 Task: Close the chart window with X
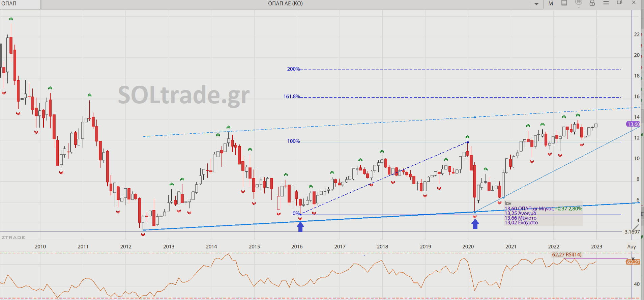(634, 2)
